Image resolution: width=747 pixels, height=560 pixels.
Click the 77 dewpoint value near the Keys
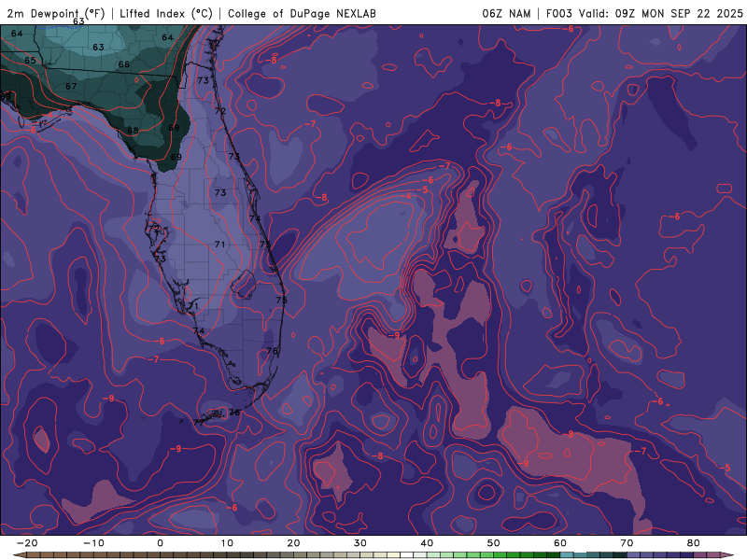tap(199, 423)
